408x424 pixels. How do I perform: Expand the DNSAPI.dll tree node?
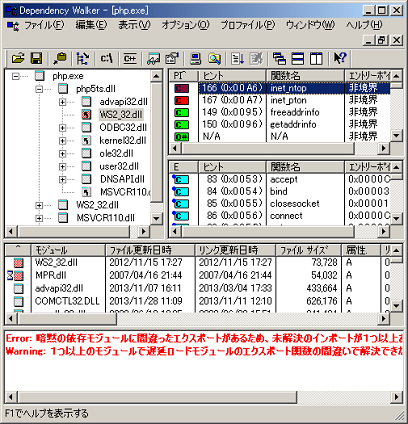[63, 180]
